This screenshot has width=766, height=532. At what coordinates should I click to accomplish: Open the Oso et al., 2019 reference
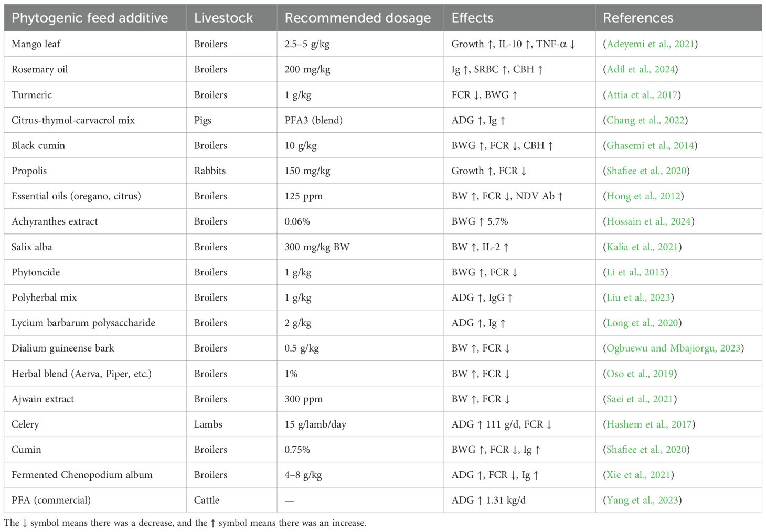tap(640, 374)
